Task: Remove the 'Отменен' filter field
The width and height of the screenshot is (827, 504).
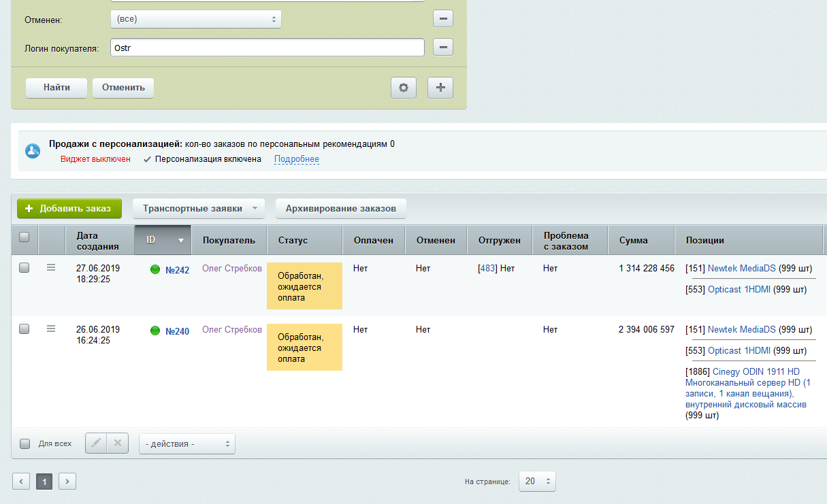Action: (443, 19)
